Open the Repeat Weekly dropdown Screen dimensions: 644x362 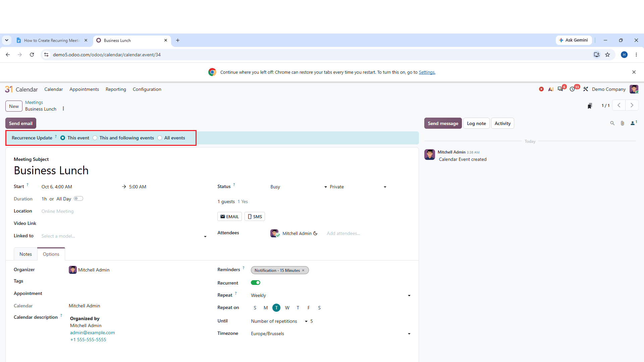click(x=331, y=295)
